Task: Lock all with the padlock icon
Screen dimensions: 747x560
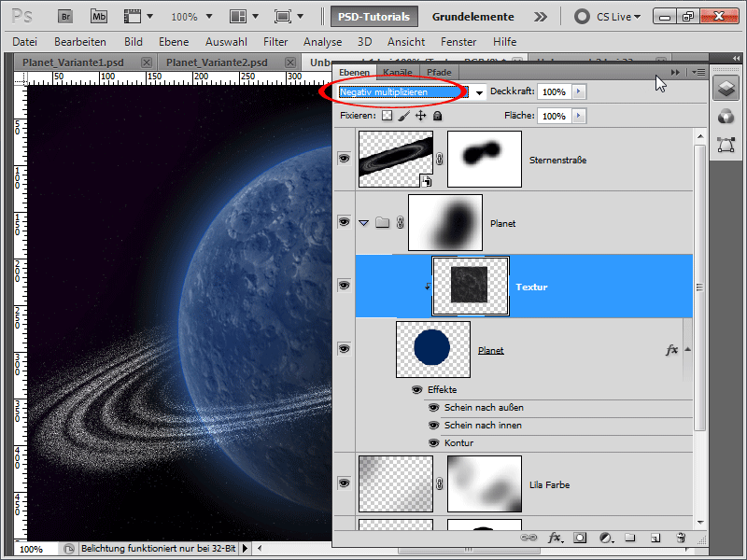Action: [437, 116]
